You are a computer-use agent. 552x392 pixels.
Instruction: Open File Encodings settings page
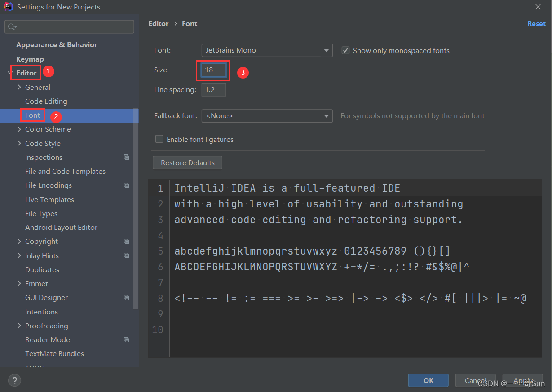pos(49,185)
